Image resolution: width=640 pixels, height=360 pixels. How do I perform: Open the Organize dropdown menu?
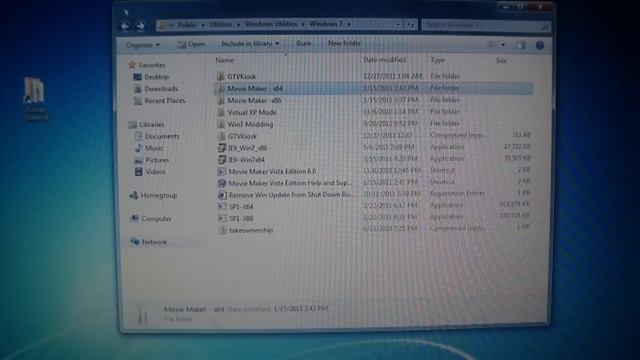click(x=143, y=44)
